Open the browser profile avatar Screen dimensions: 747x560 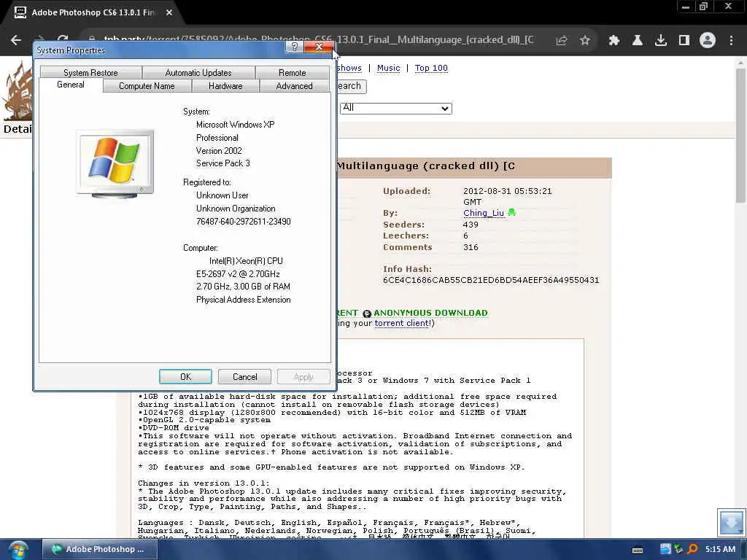[x=708, y=41]
